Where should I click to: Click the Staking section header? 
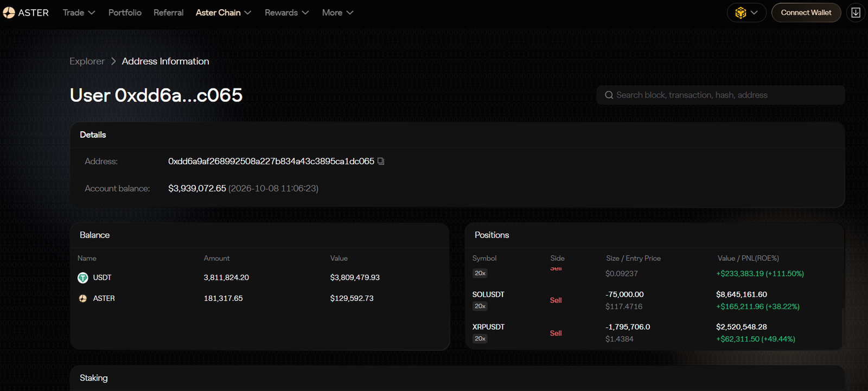pos(94,378)
